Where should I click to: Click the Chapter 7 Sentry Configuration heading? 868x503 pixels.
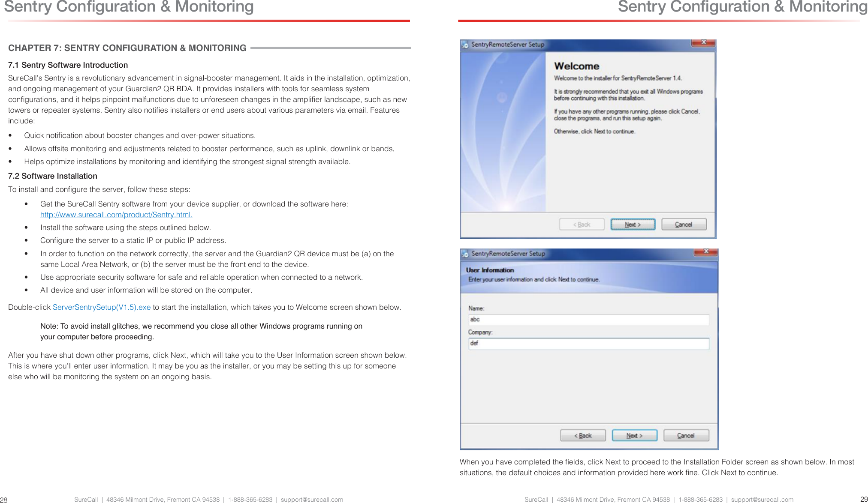(x=127, y=48)
